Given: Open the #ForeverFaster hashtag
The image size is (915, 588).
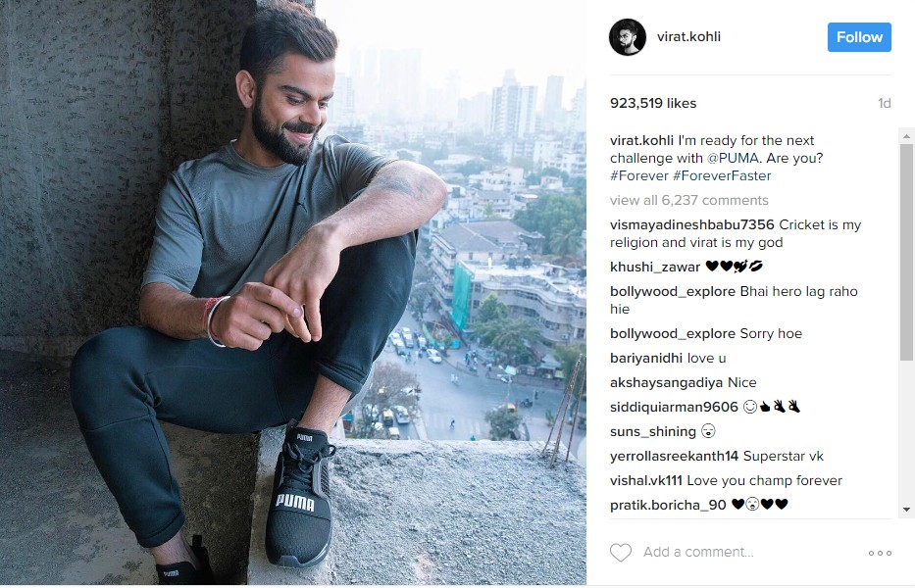Looking at the screenshot, I should [722, 175].
